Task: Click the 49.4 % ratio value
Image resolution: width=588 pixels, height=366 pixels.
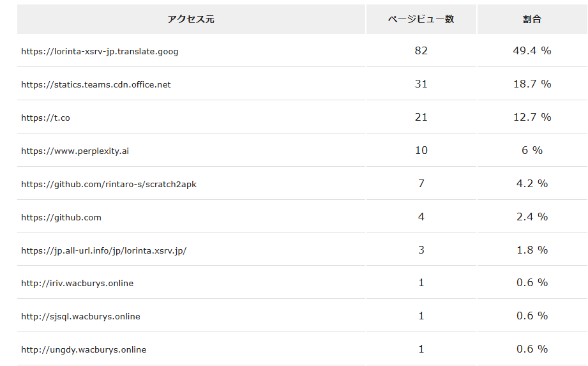Action: coord(532,50)
